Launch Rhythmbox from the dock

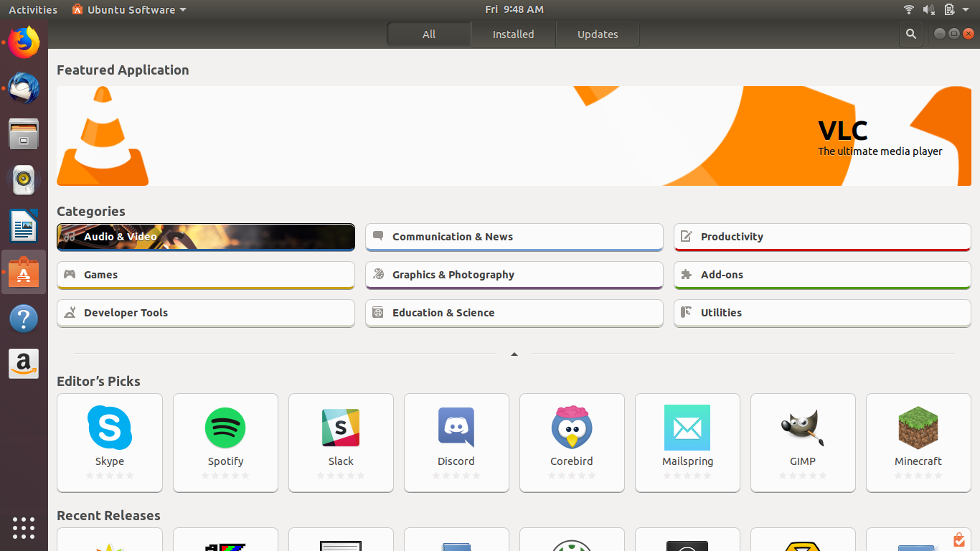(x=24, y=180)
